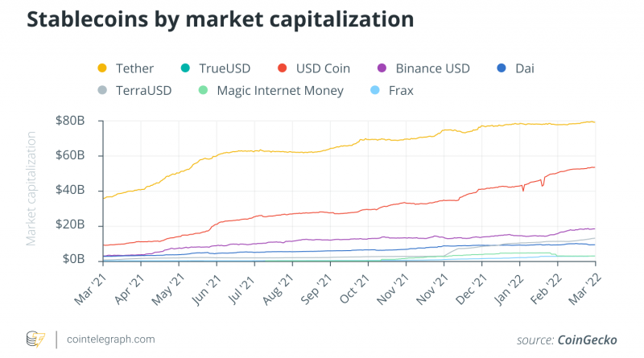The height and width of the screenshot is (358, 644).
Task: Click the Binance USD purple legend dot
Action: [382, 68]
